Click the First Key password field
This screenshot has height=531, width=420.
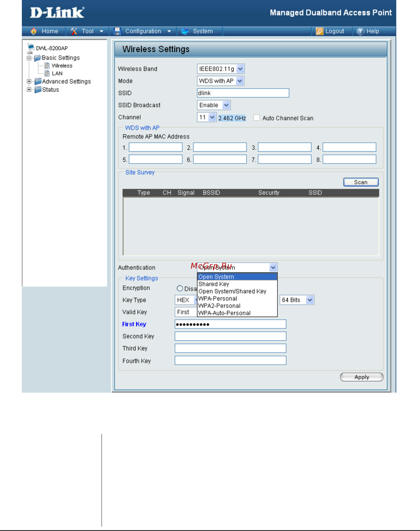(230, 324)
